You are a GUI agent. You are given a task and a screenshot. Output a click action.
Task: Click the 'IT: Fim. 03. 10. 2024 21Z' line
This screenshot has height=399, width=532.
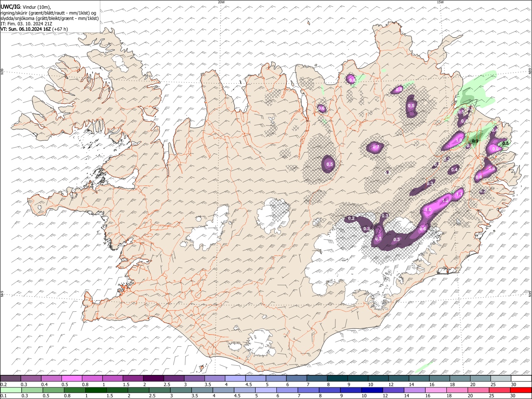coord(26,24)
